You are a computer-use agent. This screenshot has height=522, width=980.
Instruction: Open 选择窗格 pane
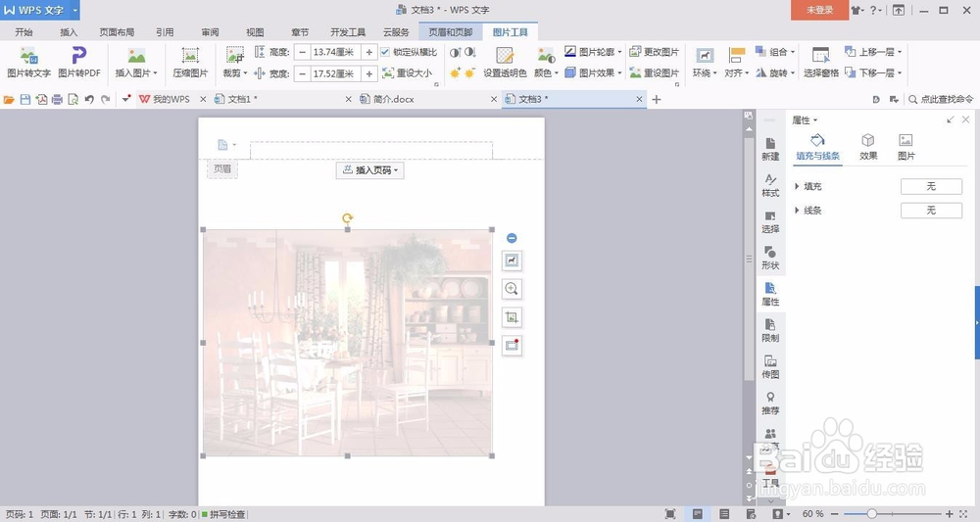tap(820, 63)
